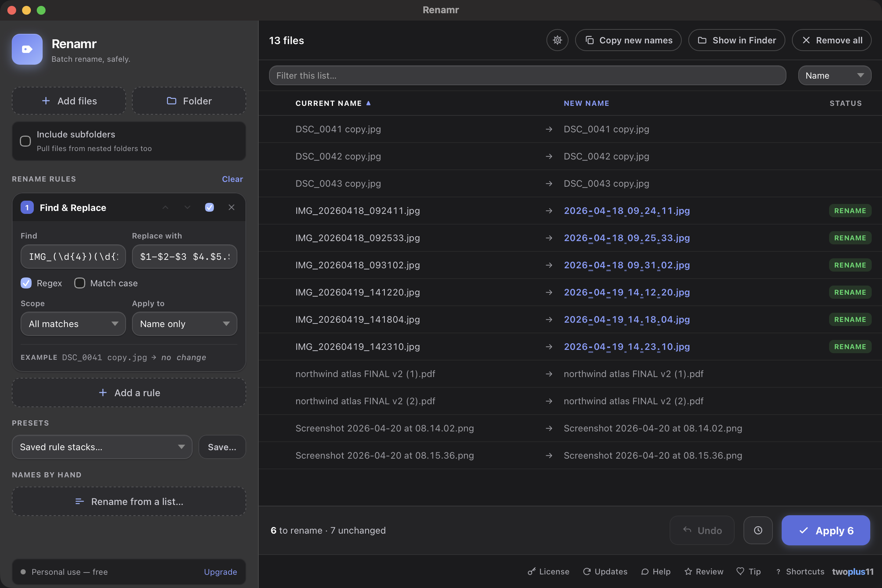Open the appearance theme sun icon
Screen dimensions: 882x588
click(557, 40)
